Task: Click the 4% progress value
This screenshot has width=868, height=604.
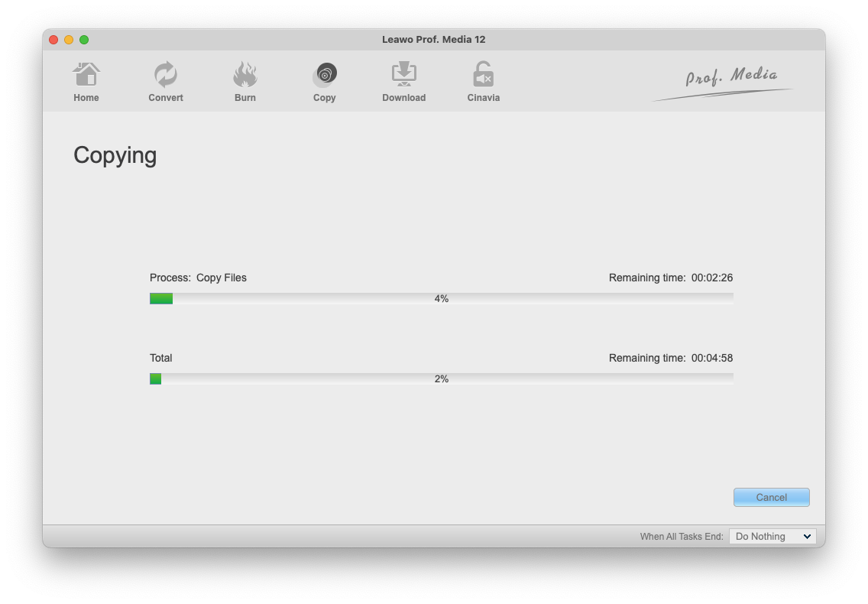Action: (x=441, y=299)
